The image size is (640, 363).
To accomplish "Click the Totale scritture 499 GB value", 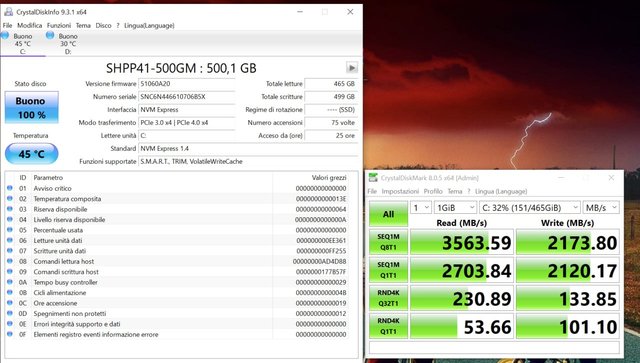I will (331, 97).
